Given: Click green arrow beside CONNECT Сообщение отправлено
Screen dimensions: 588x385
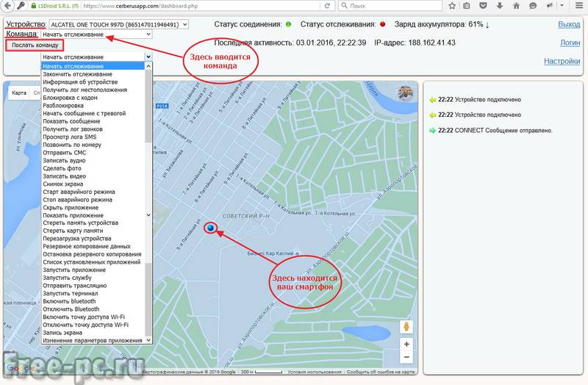Looking at the screenshot, I should 432,131.
